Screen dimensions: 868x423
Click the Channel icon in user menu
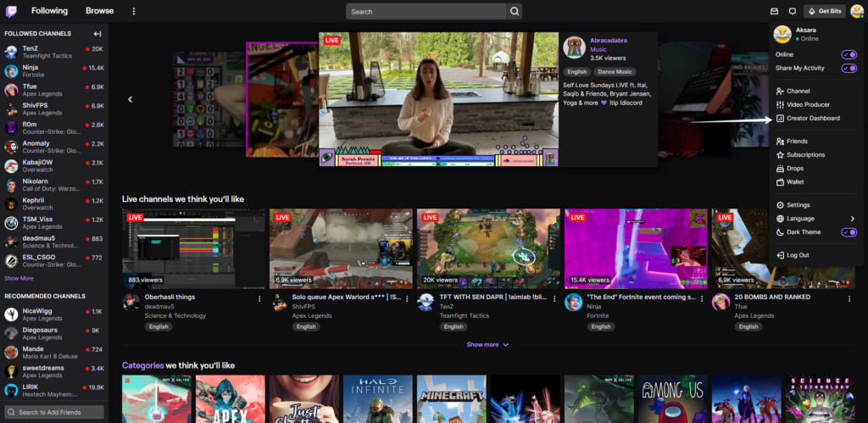(x=780, y=91)
